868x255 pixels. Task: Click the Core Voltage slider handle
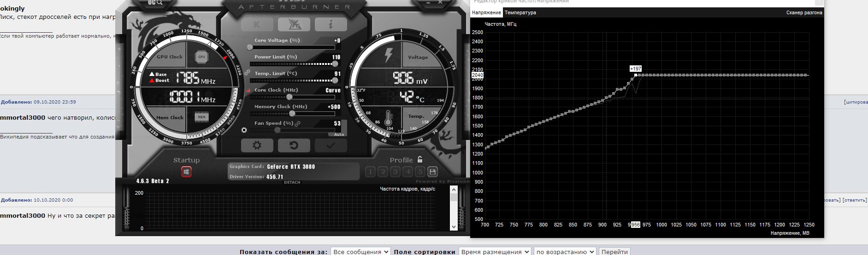250,47
